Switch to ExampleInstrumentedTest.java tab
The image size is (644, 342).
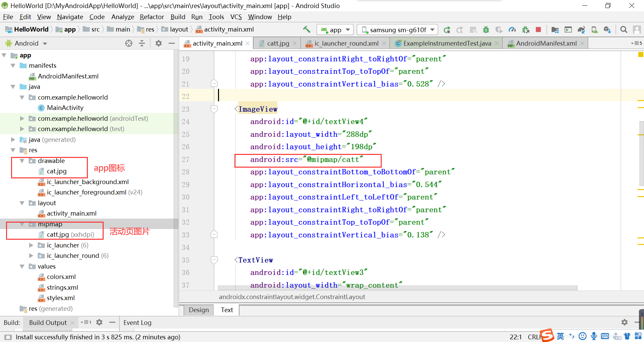pos(447,43)
